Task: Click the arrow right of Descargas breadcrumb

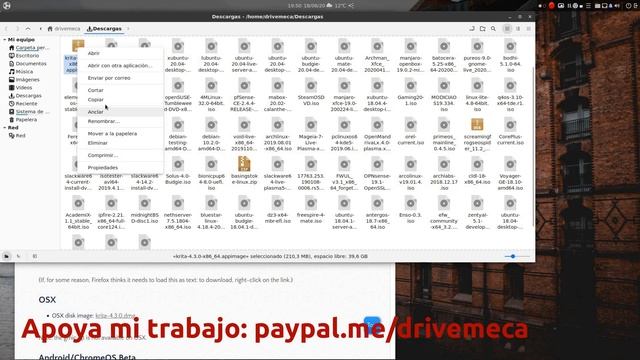Action: [x=128, y=29]
